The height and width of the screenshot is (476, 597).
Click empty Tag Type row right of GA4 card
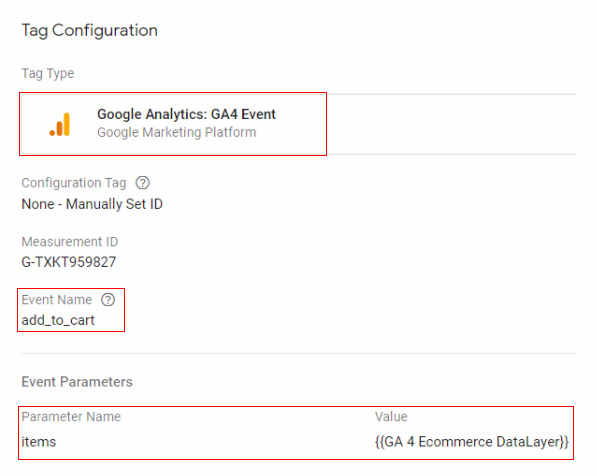pos(451,124)
